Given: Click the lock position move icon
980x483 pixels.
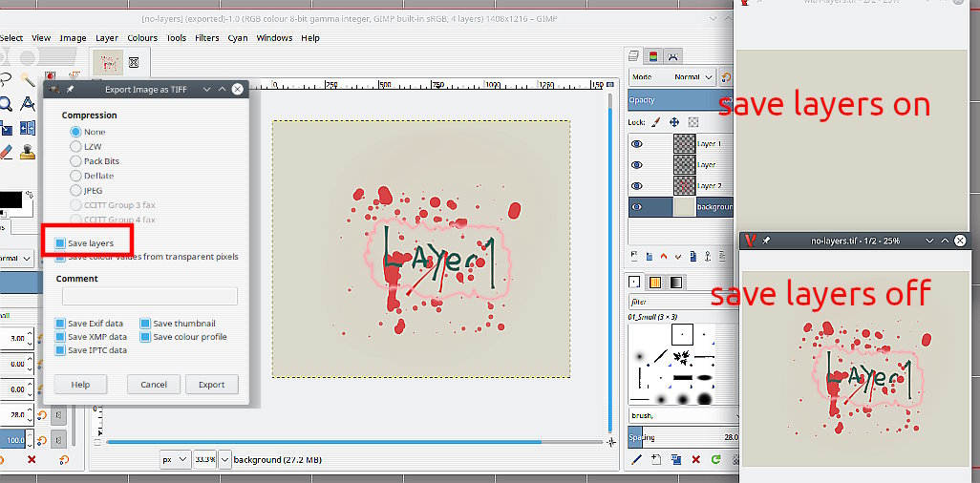Looking at the screenshot, I should pyautogui.click(x=673, y=122).
